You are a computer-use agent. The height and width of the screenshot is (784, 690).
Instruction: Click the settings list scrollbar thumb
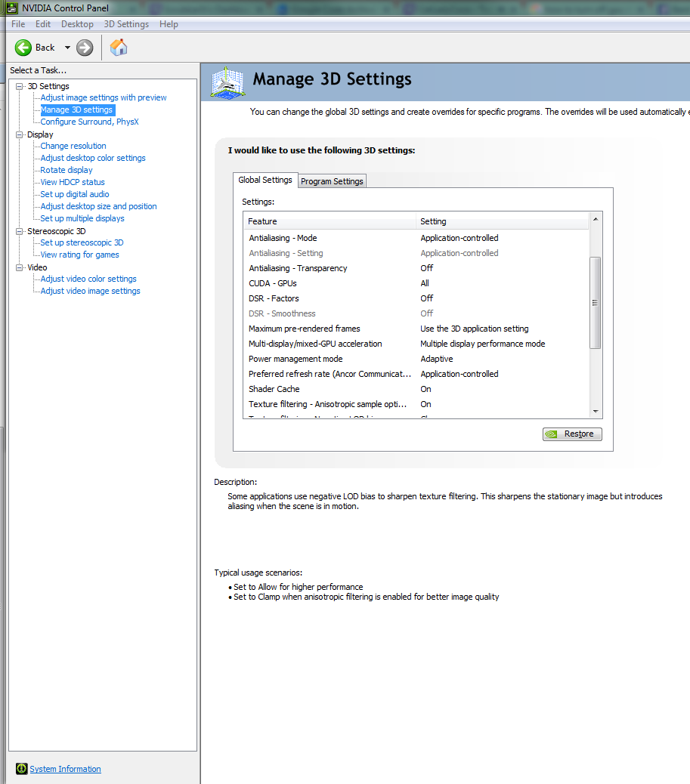pyautogui.click(x=596, y=303)
